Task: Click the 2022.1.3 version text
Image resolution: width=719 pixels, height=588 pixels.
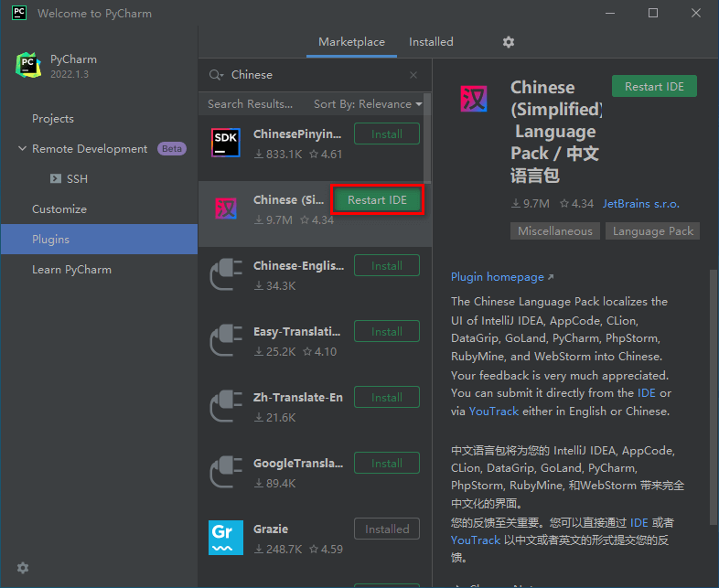Action: pos(70,74)
